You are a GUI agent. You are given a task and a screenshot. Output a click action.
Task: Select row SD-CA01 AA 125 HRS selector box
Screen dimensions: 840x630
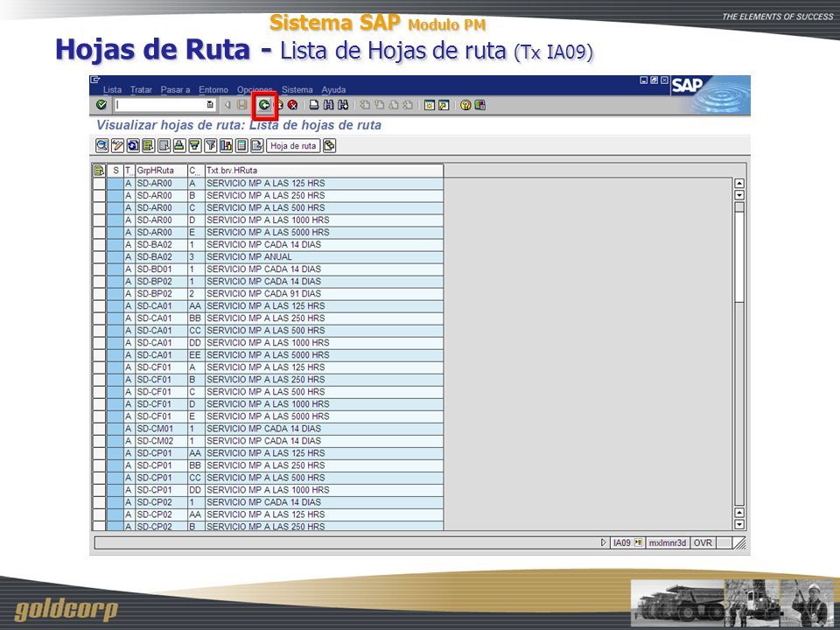99,306
